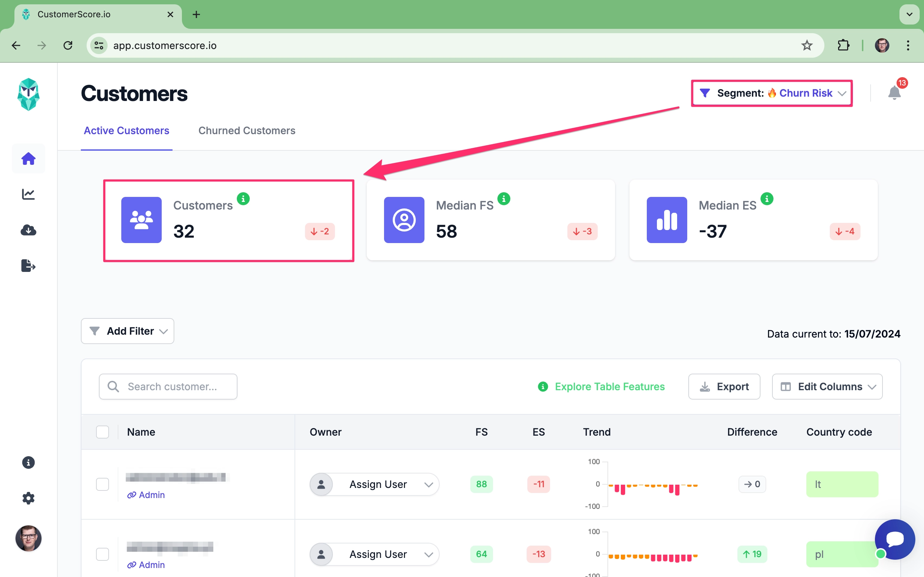This screenshot has width=924, height=577.
Task: Select the Active Customers tab
Action: coord(126,131)
